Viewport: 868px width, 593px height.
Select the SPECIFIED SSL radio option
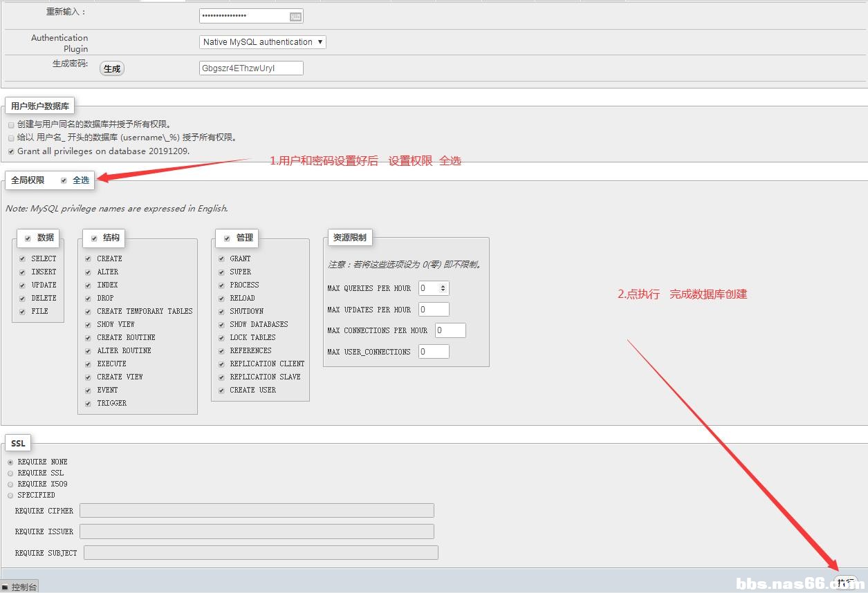pos(10,496)
